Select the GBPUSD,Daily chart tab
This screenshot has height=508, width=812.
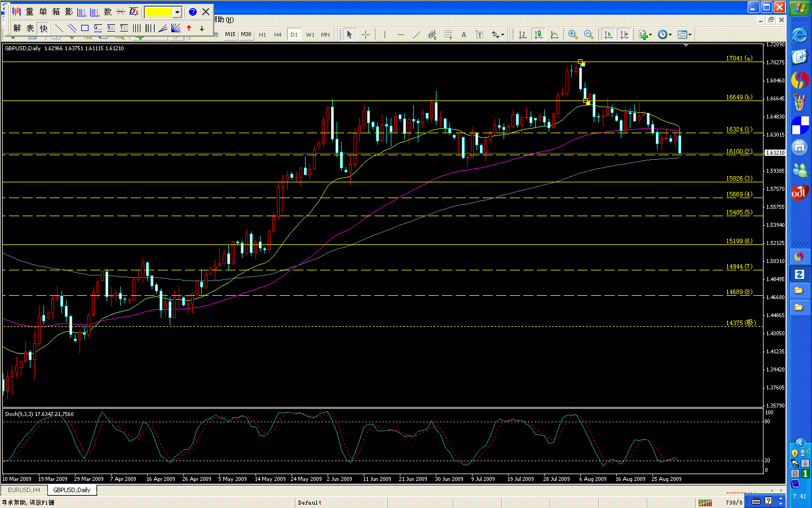tap(72, 490)
